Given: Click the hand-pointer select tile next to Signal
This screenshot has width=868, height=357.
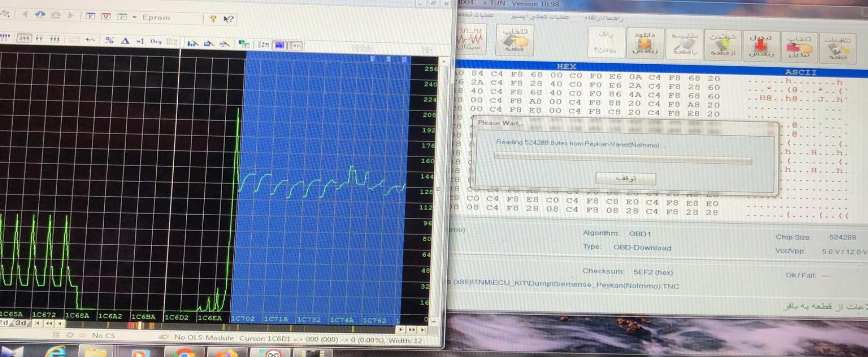Looking at the screenshot, I should coord(515,40).
